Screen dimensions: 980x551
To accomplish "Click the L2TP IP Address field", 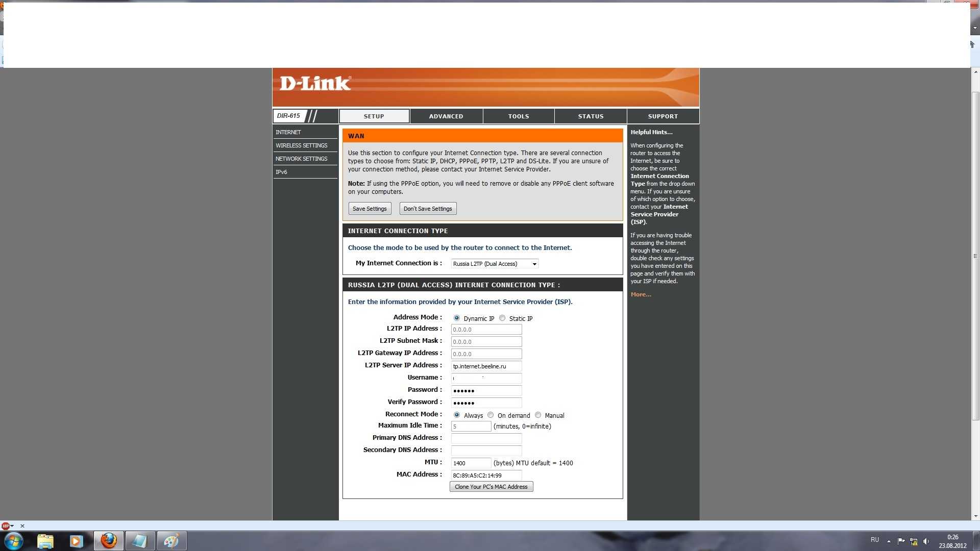I will (x=486, y=330).
